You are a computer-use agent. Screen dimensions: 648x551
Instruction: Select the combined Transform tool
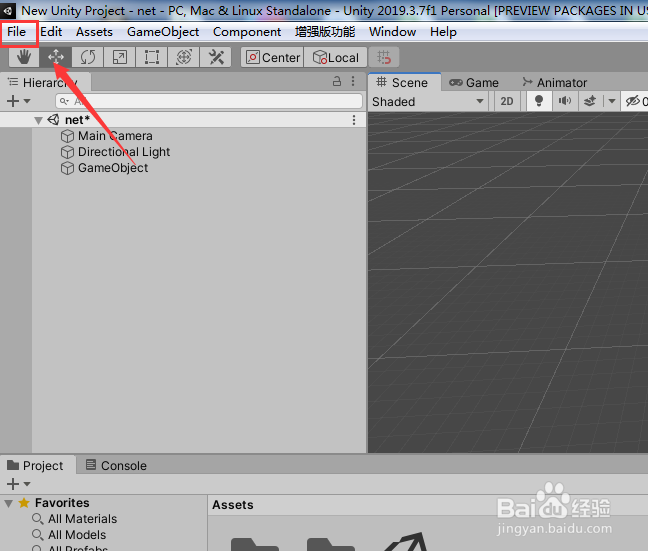184,57
